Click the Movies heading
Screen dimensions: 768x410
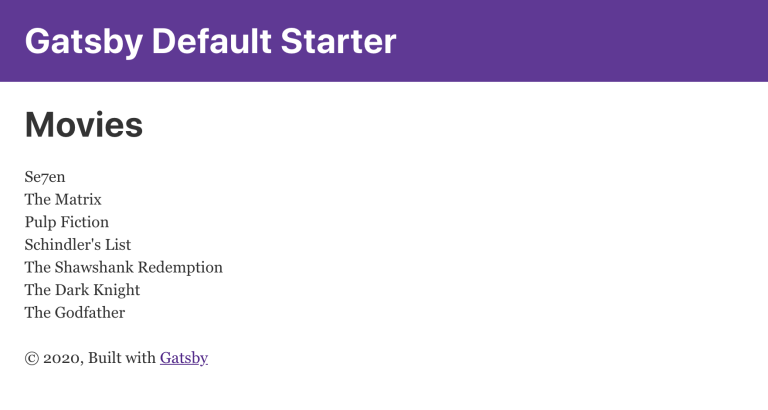tap(84, 125)
